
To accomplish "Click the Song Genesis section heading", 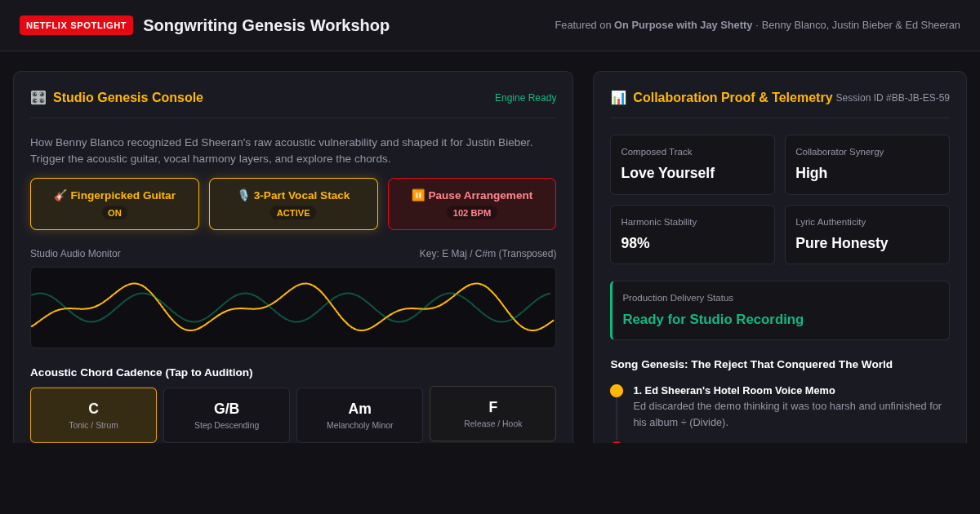I will 751,365.
